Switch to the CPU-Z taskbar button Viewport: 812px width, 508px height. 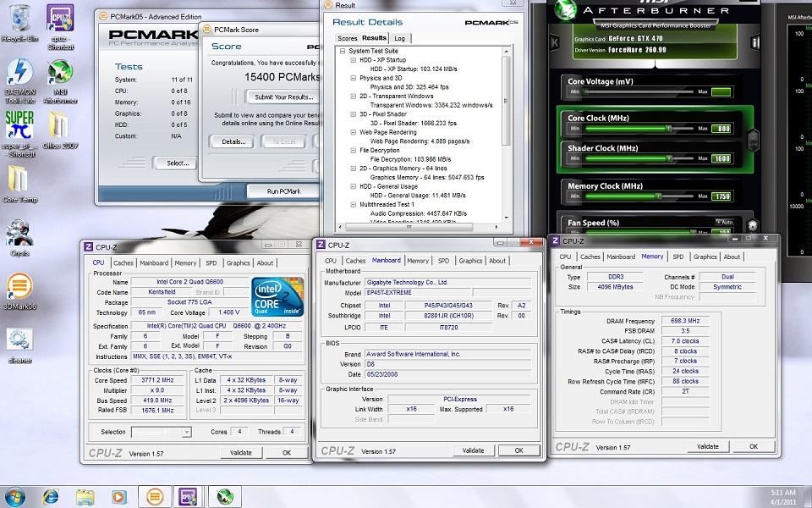[188, 497]
